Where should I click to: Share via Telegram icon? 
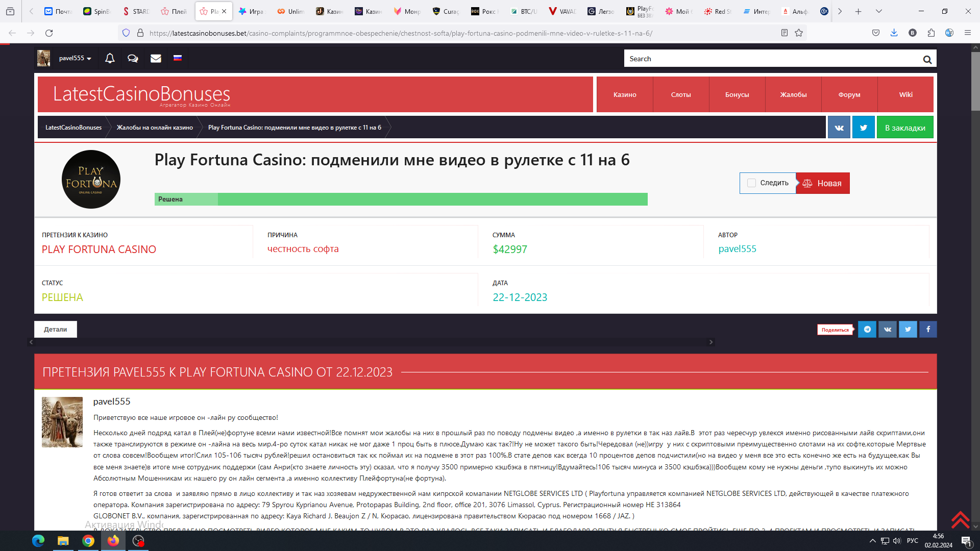click(867, 329)
